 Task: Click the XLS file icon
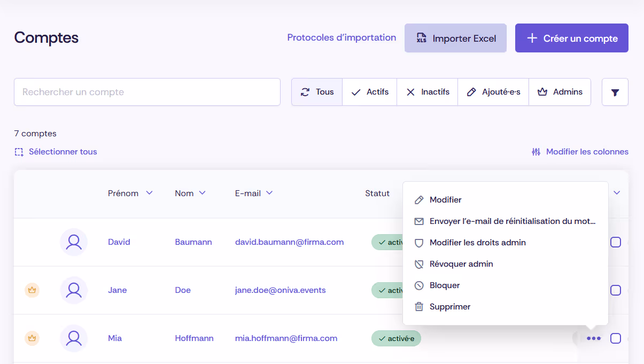(421, 38)
